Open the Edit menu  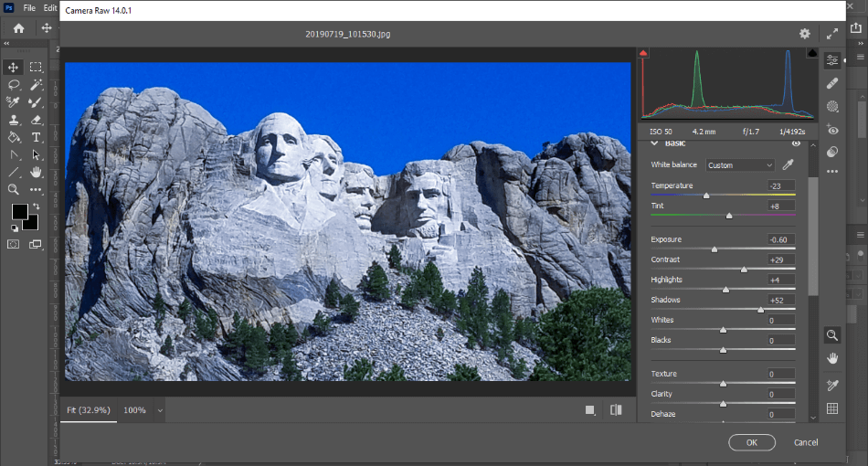tap(50, 7)
